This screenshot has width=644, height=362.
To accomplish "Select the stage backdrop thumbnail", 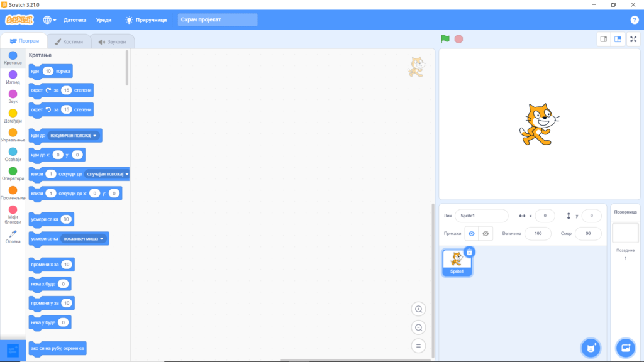I will point(626,233).
